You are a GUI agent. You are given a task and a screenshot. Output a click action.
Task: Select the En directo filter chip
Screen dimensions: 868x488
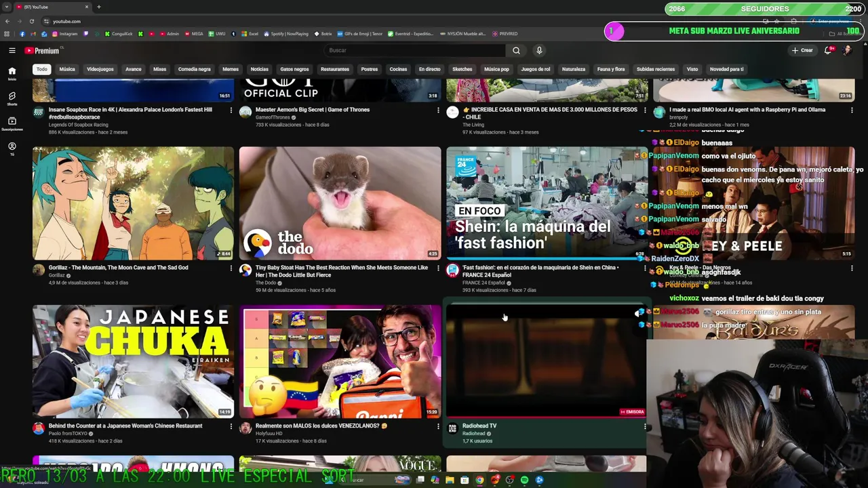[429, 69]
